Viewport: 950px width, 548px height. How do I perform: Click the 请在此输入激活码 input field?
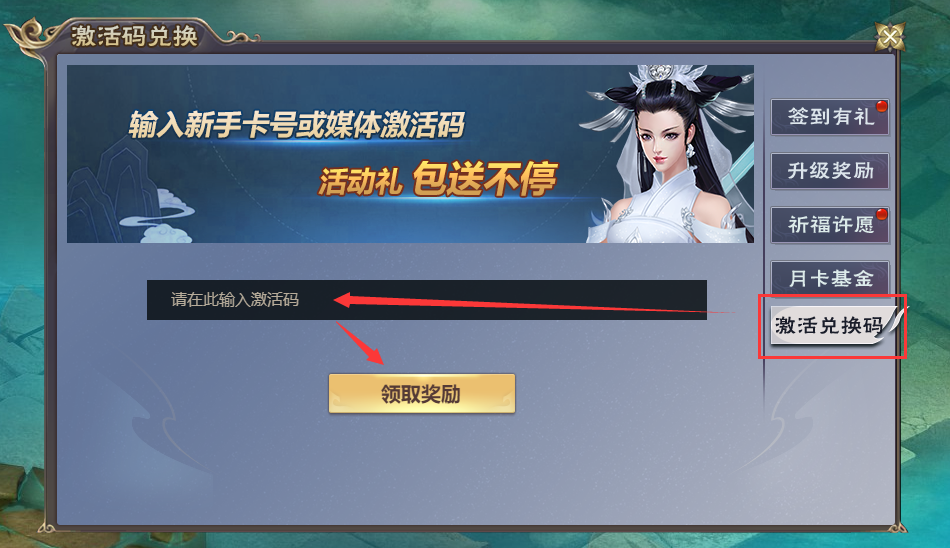tap(427, 299)
